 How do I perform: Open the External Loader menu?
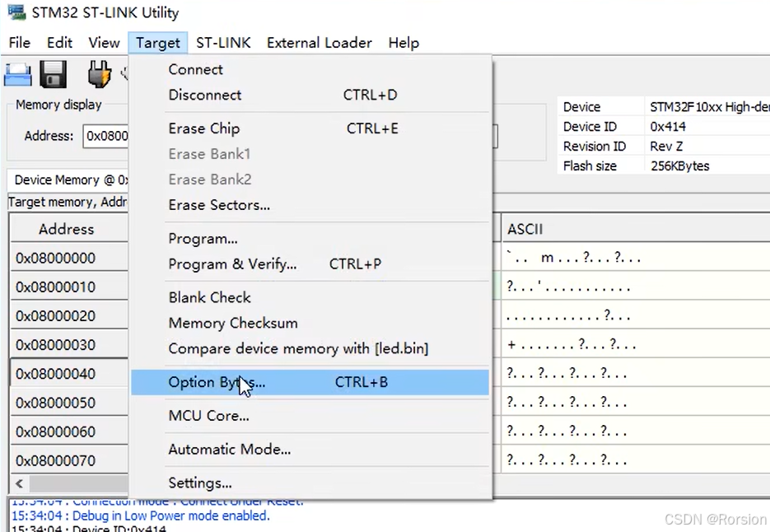(x=320, y=43)
